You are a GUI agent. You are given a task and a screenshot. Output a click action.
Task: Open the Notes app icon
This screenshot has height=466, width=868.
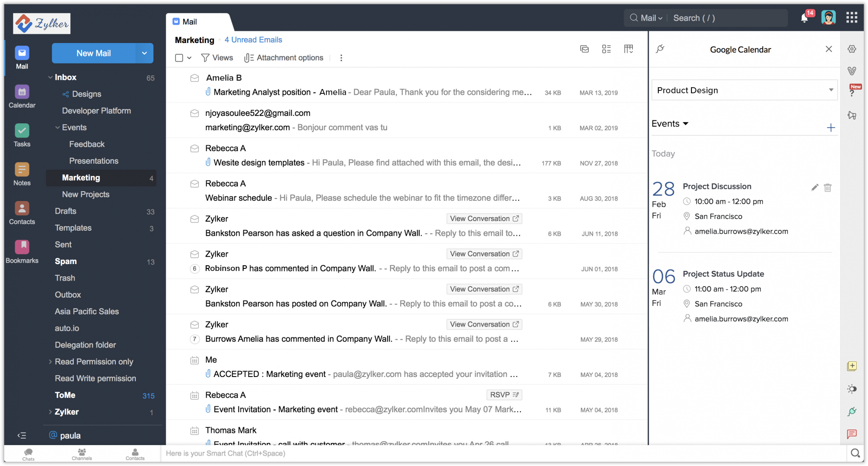22,174
